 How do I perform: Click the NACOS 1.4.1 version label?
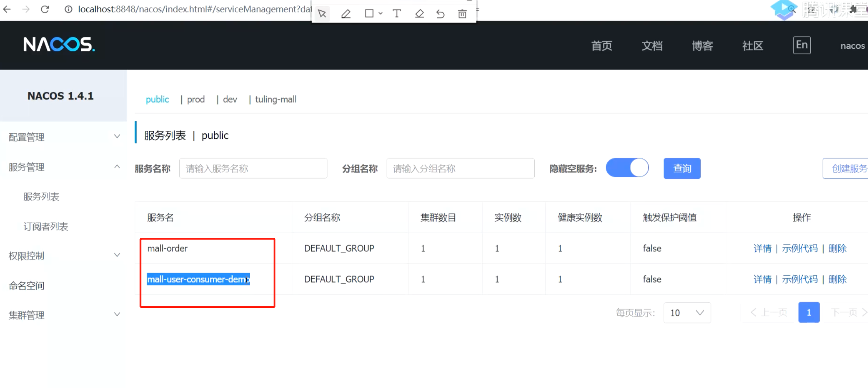coord(61,96)
